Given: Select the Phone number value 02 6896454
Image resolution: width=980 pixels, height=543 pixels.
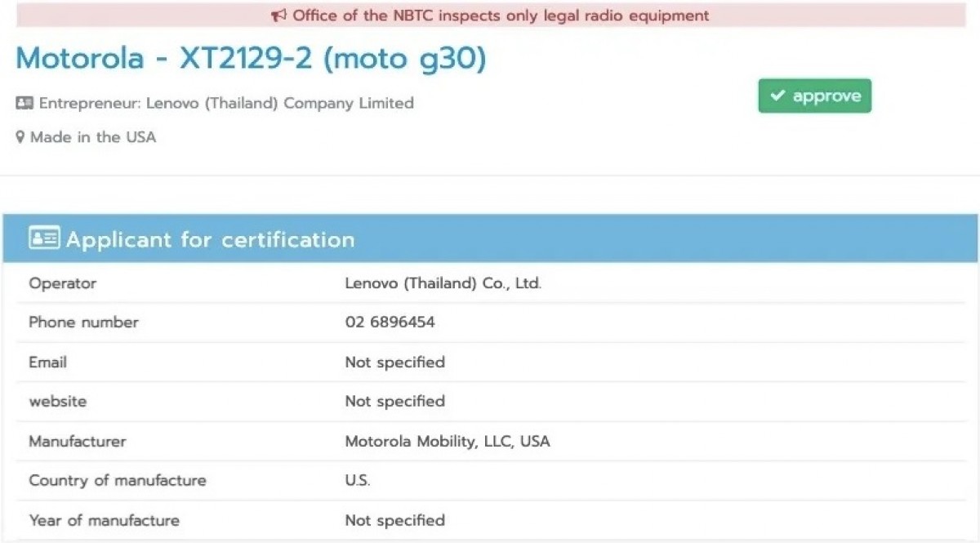Looking at the screenshot, I should point(390,322).
